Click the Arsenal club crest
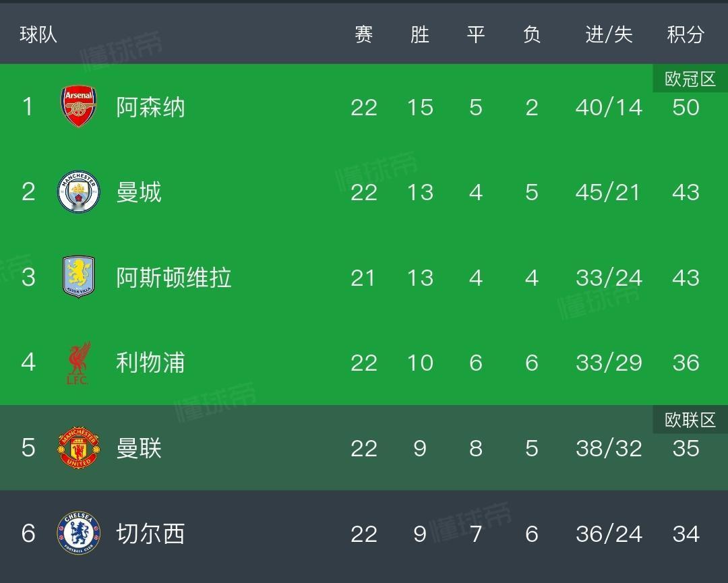 tap(79, 106)
